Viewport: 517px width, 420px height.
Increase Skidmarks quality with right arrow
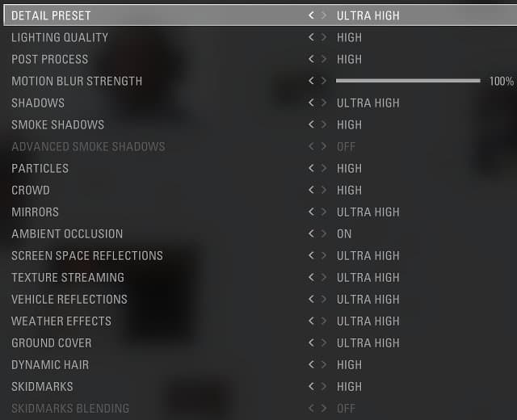pos(324,386)
